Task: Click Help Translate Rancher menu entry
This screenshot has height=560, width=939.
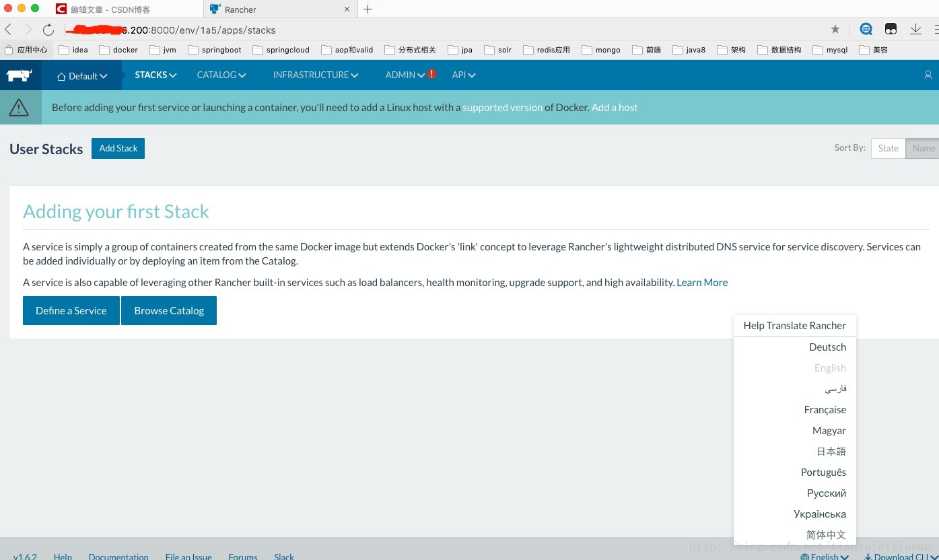Action: [795, 325]
